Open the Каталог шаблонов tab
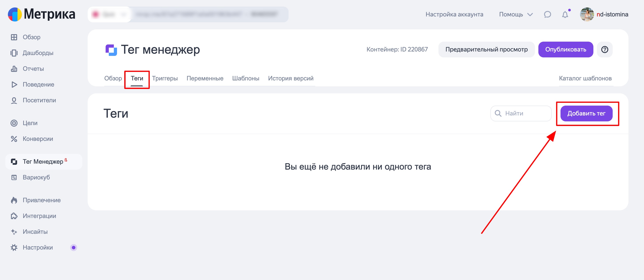644x280 pixels. click(585, 78)
